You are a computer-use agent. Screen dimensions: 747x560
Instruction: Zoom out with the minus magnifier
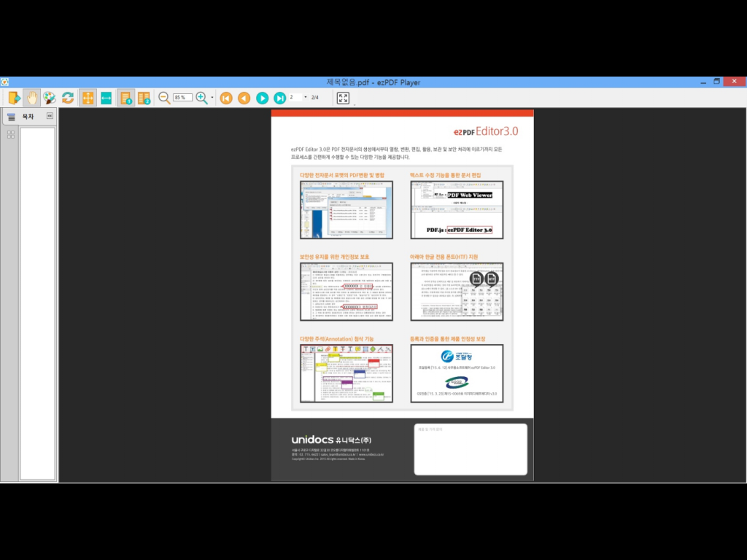[164, 98]
